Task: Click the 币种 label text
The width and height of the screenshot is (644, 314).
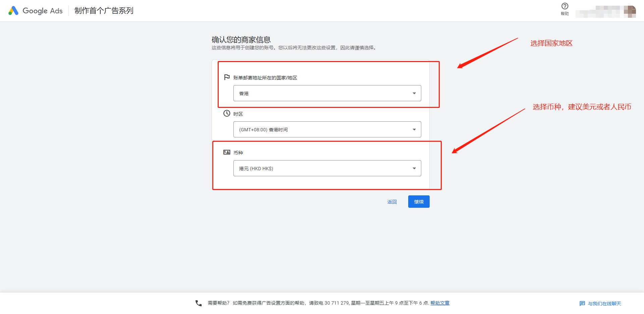Action: [x=238, y=152]
